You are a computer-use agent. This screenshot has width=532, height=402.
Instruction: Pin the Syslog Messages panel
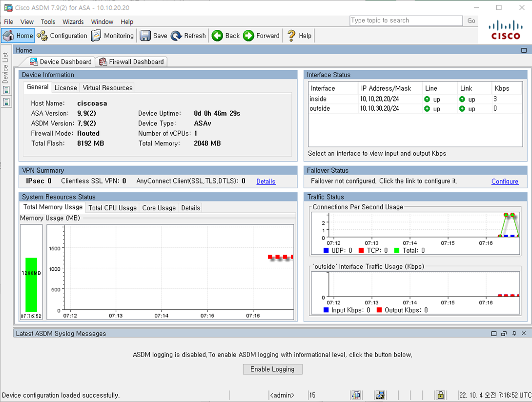click(514, 334)
